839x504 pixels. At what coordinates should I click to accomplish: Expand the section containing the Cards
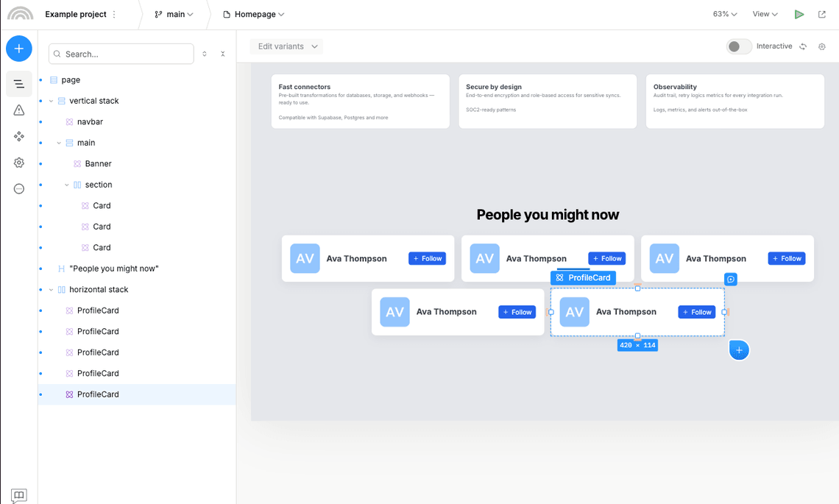(67, 184)
